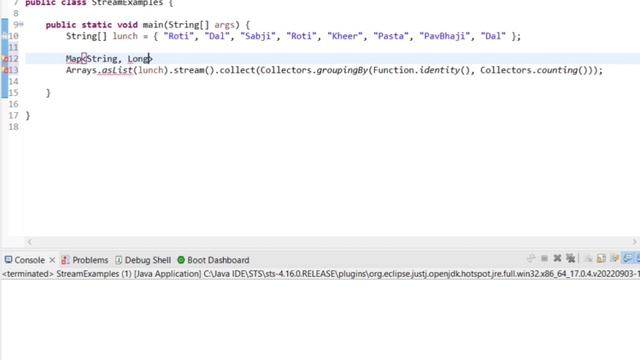
Task: Click Long type on line 12
Action: [138, 59]
